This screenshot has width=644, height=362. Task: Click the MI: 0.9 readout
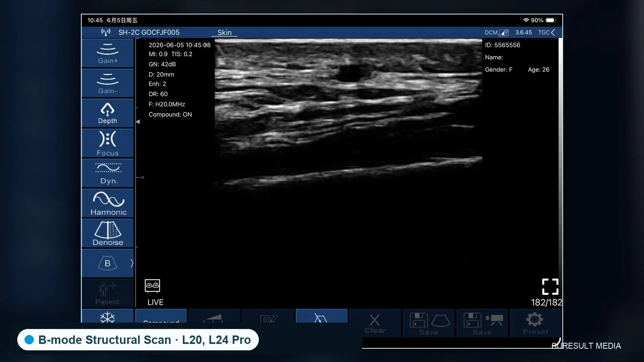click(x=158, y=54)
